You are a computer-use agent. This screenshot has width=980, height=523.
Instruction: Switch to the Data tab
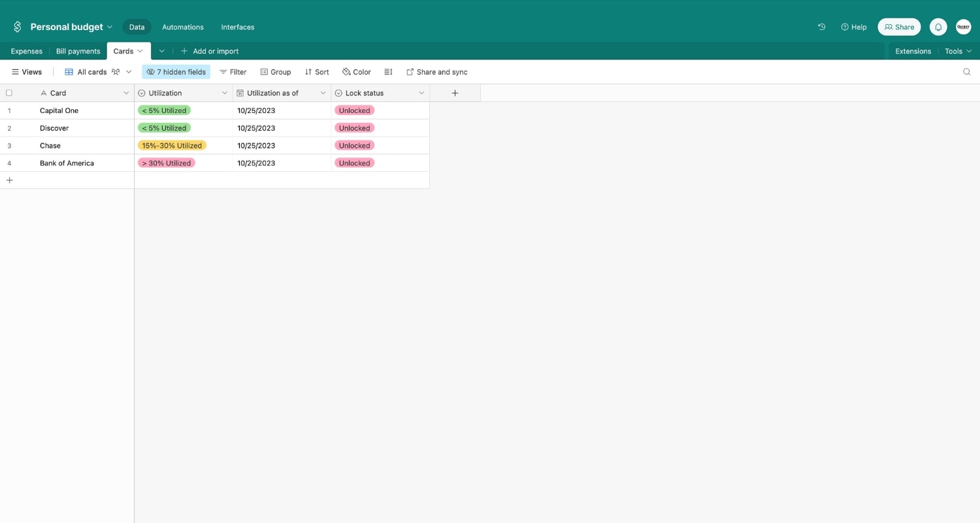tap(137, 27)
